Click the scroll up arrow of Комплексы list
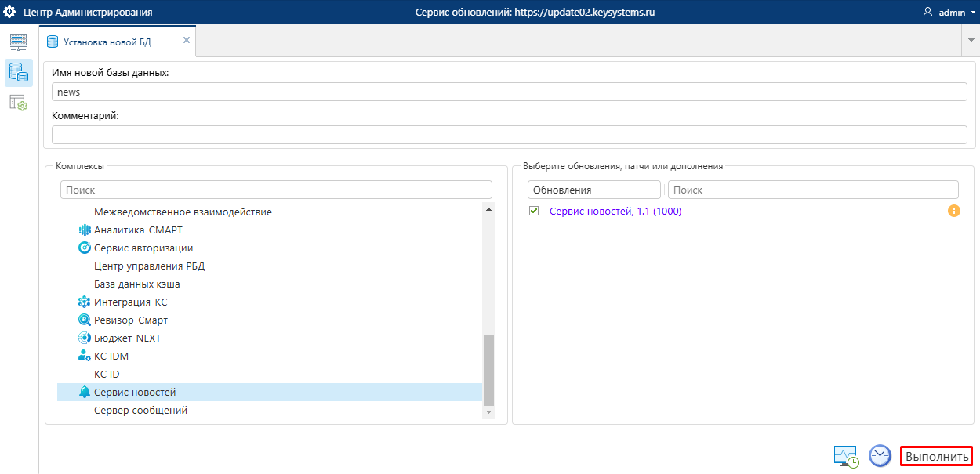Screen dimensions: 980x474 point(489,208)
